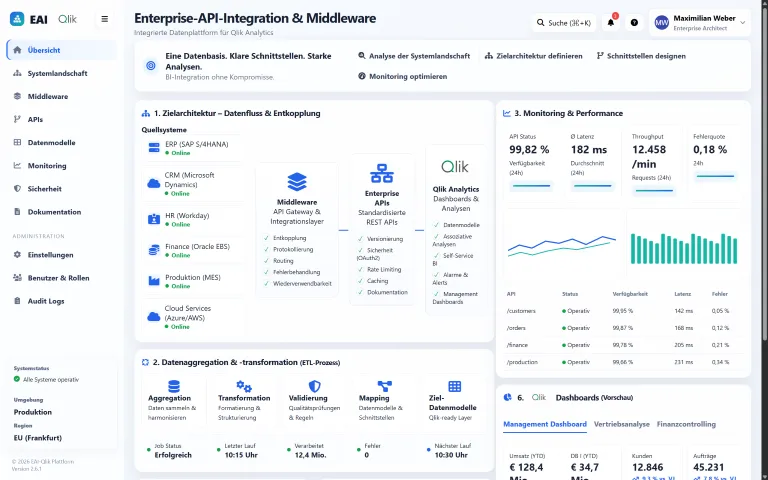Click the Suche search field
The image size is (768, 480).
click(x=564, y=23)
